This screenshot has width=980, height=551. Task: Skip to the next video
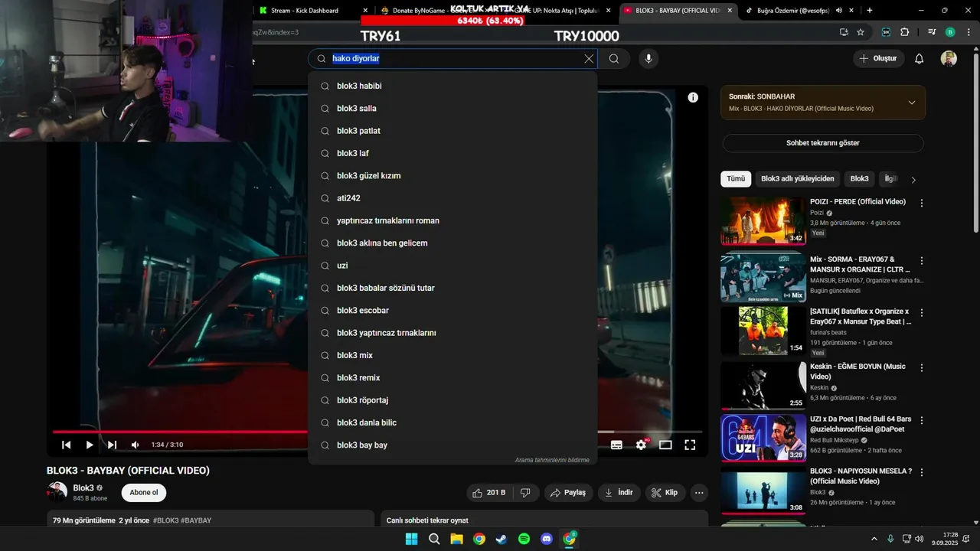pos(113,445)
